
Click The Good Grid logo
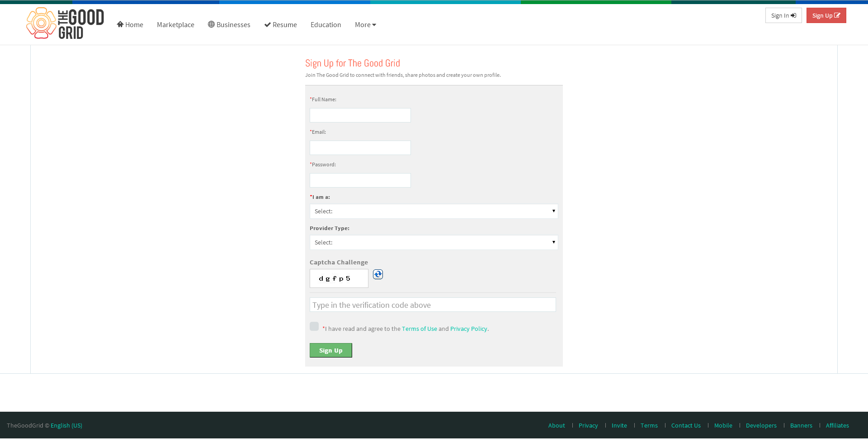[65, 23]
